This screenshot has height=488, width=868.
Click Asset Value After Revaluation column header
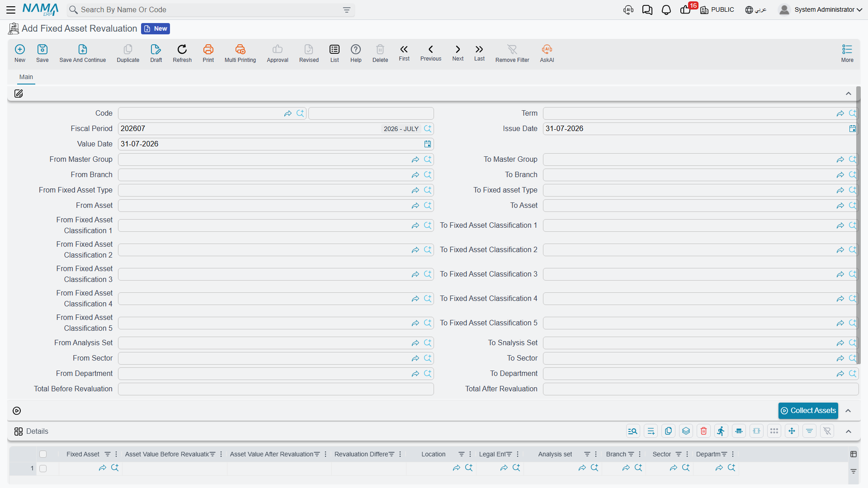click(271, 454)
